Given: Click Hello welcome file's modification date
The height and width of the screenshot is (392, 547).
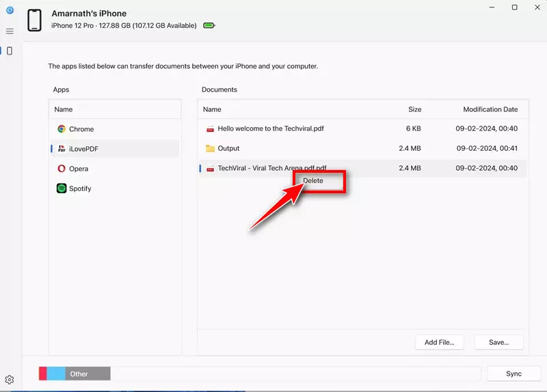Looking at the screenshot, I should (487, 128).
